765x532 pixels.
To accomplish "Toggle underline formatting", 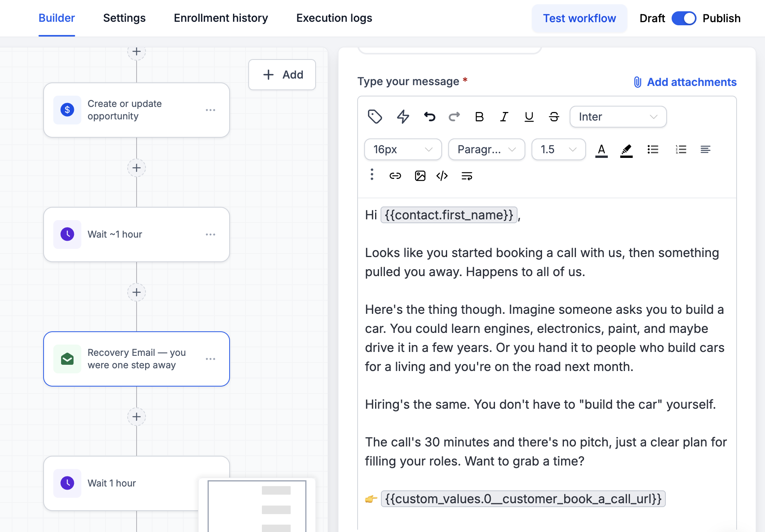I will point(529,117).
